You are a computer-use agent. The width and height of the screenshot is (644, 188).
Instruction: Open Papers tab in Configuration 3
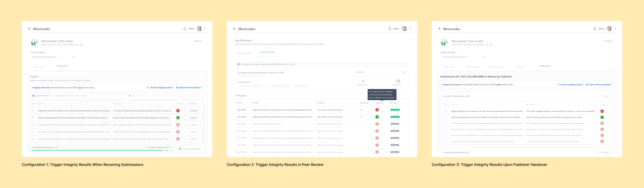pyautogui.click(x=521, y=67)
